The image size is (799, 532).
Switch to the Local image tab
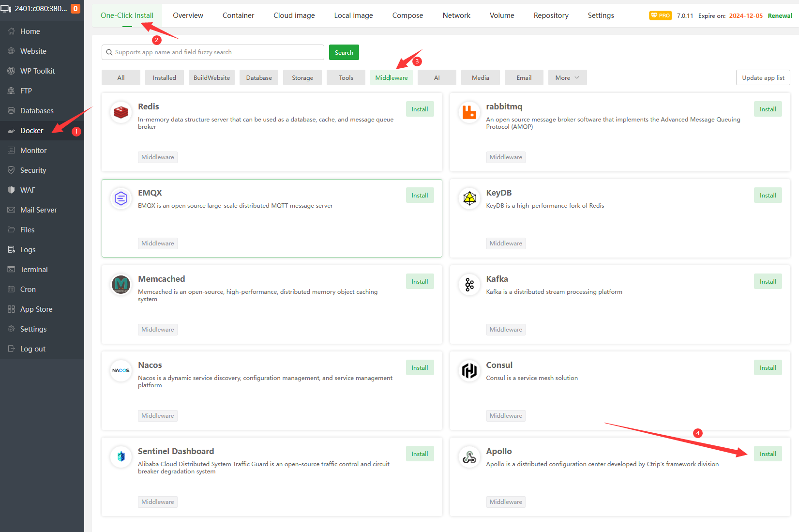point(353,15)
